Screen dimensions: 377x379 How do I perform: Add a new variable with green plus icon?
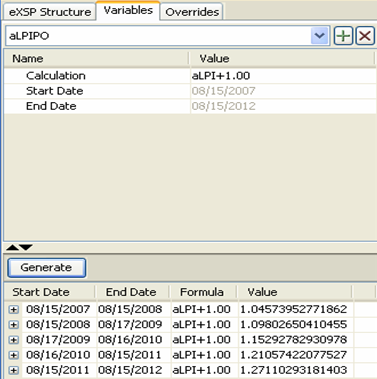tap(343, 35)
